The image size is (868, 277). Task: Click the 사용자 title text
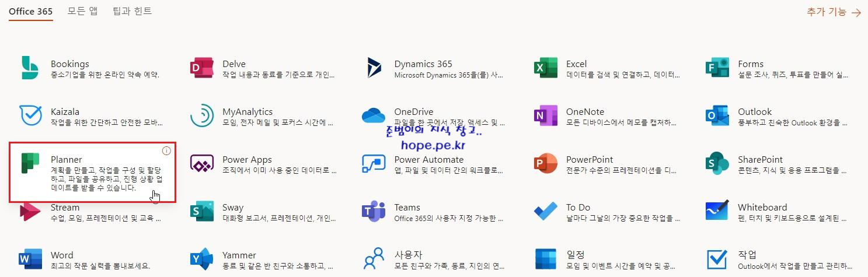409,255
